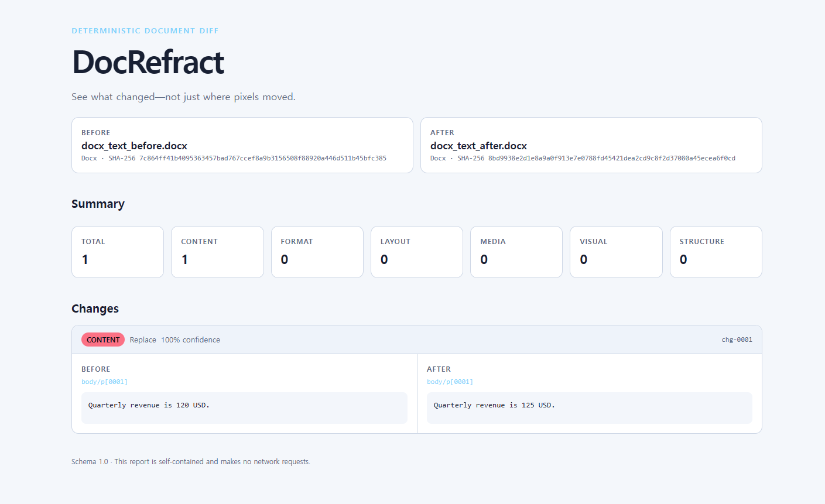The width and height of the screenshot is (825, 504).
Task: Click the 'Schema 1.0' footer text
Action: pos(90,462)
